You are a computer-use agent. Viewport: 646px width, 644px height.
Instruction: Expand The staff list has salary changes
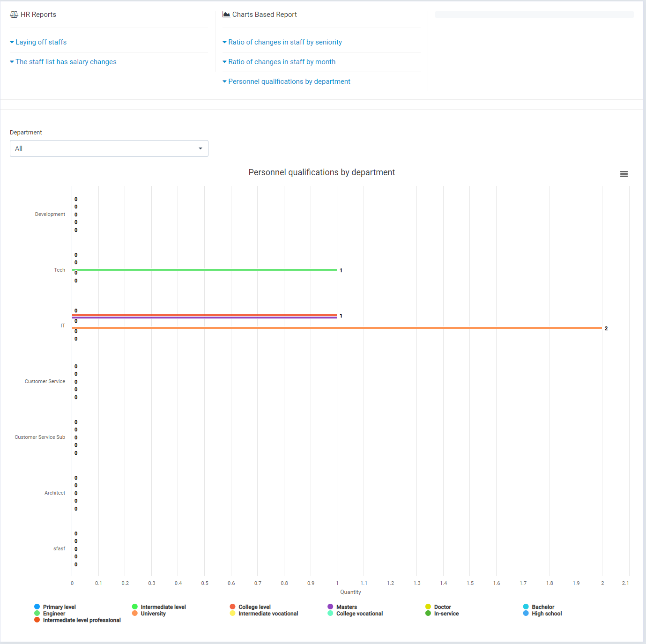pyautogui.click(x=63, y=62)
